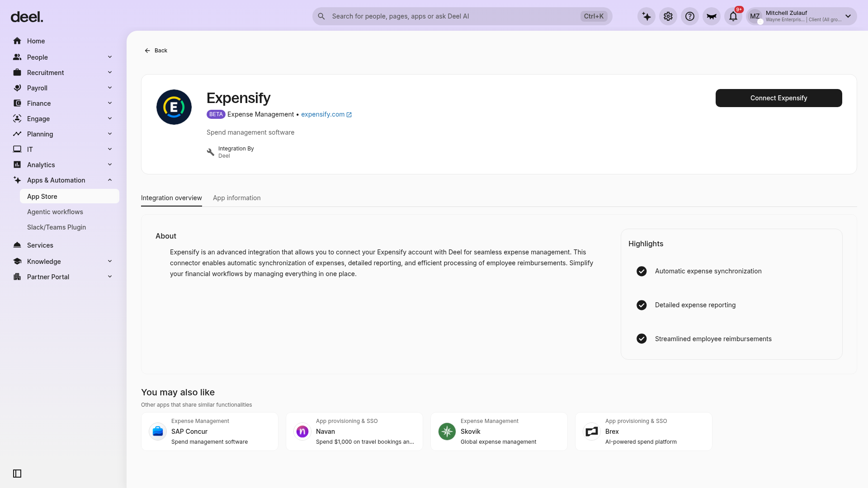The height and width of the screenshot is (488, 868).
Task: Expand the Analytics menu chevron
Action: tap(110, 164)
